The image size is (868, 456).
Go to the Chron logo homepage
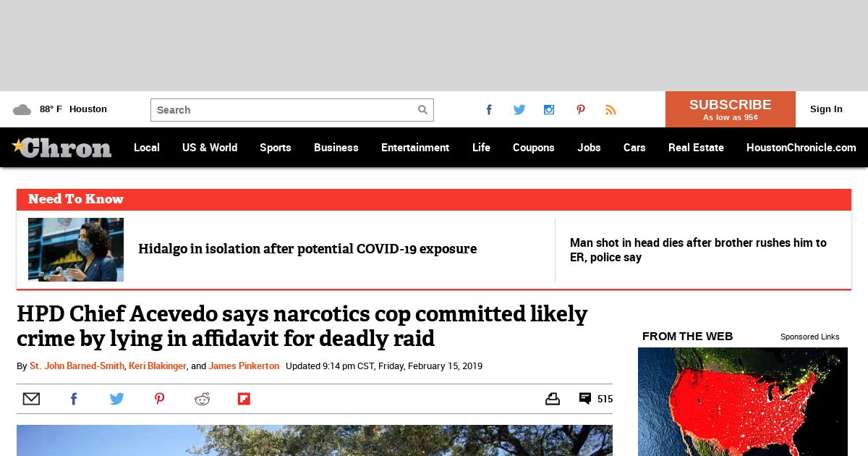[x=61, y=148]
